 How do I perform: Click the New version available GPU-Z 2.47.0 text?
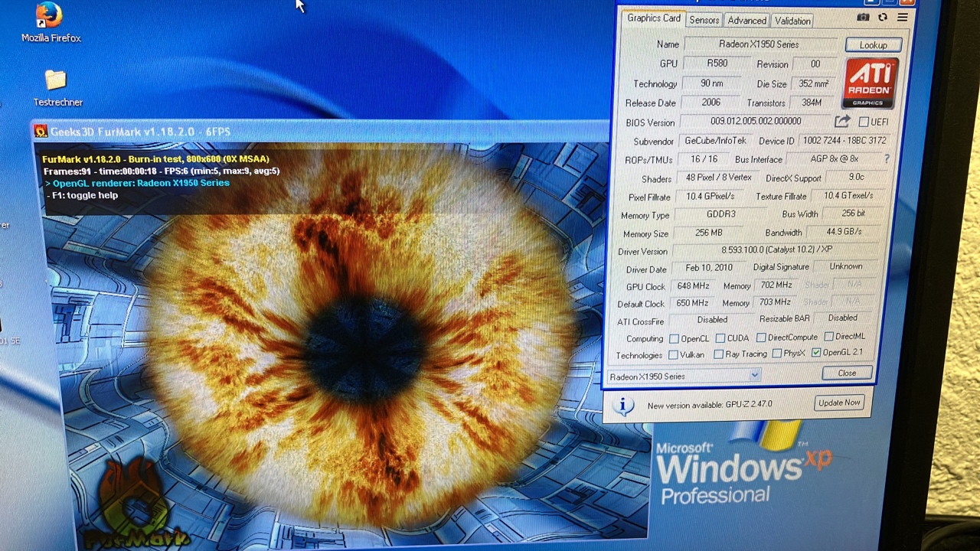[710, 405]
